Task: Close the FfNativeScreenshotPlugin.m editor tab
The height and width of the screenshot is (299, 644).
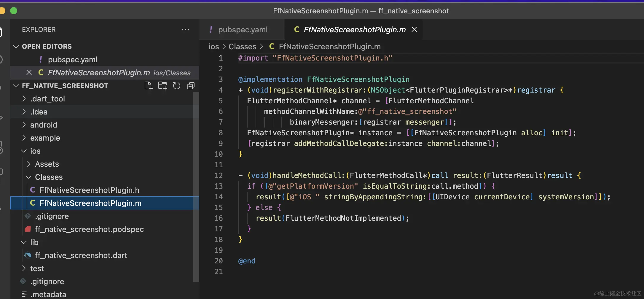Action: coord(414,29)
